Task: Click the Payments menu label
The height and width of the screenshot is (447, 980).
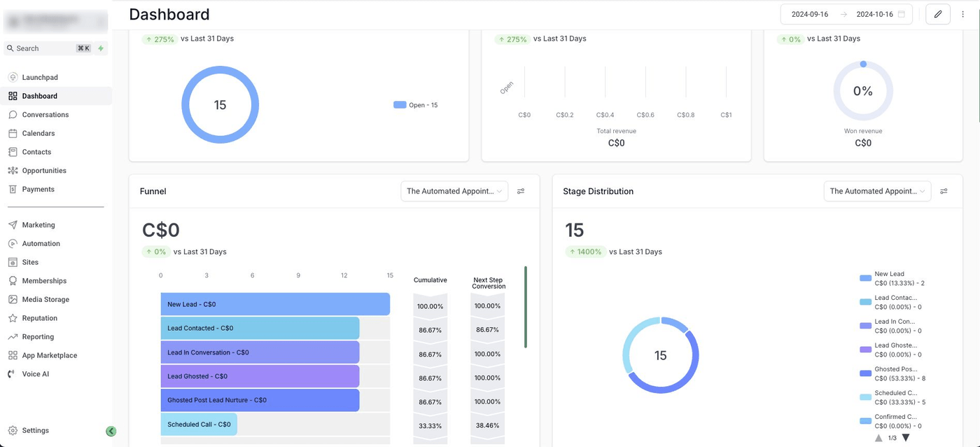Action: (x=38, y=189)
